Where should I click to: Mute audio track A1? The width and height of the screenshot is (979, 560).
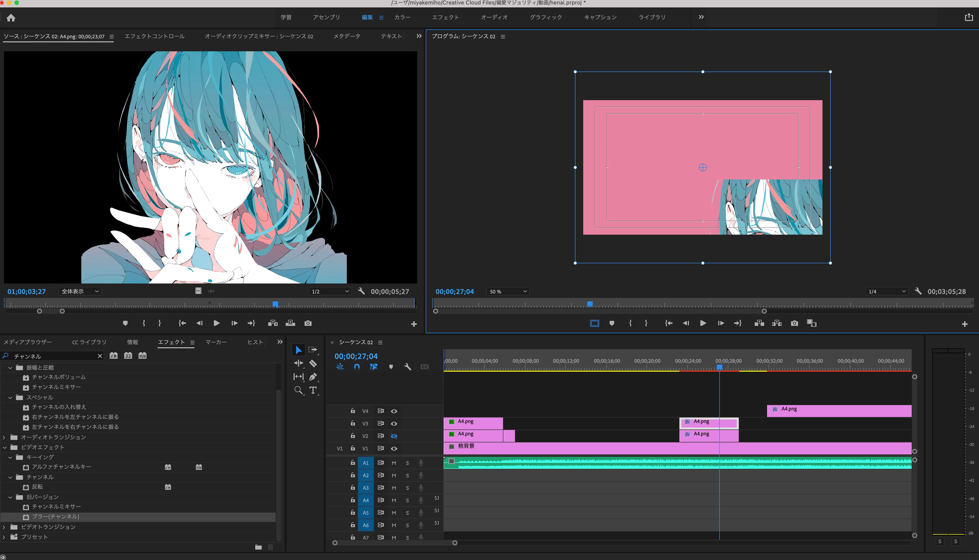point(394,463)
